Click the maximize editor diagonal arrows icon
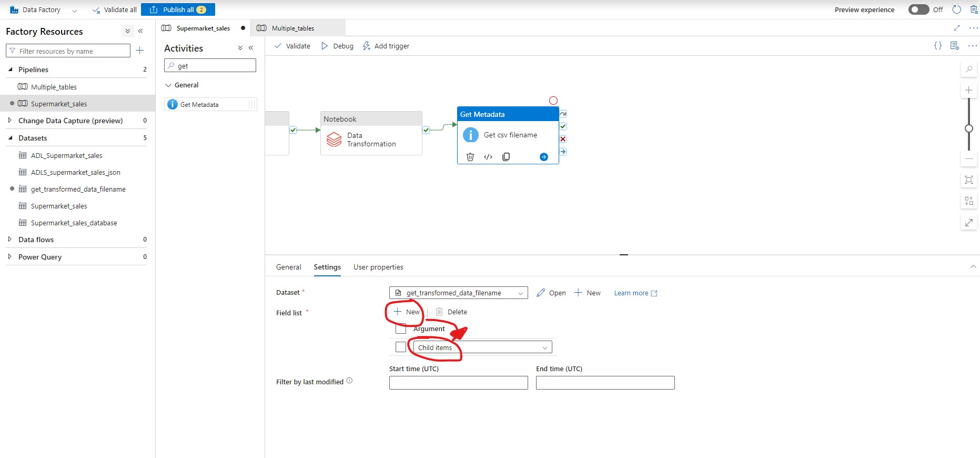This screenshot has height=458, width=980. [x=957, y=28]
